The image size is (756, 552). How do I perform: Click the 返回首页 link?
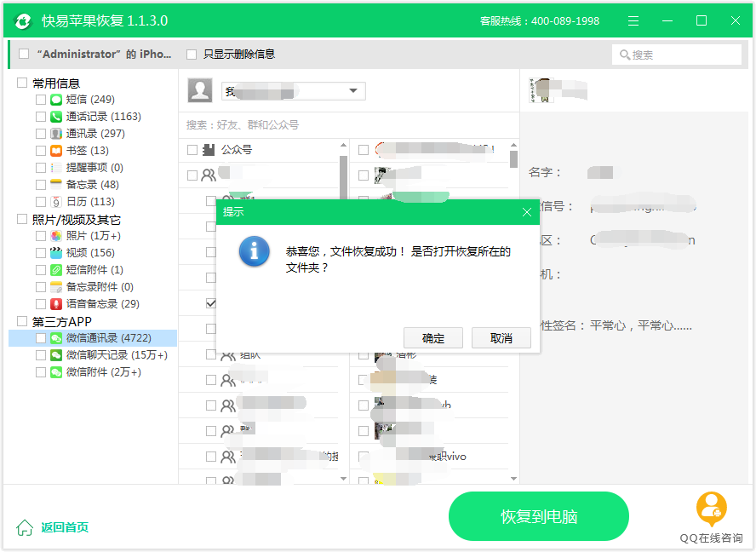(65, 527)
